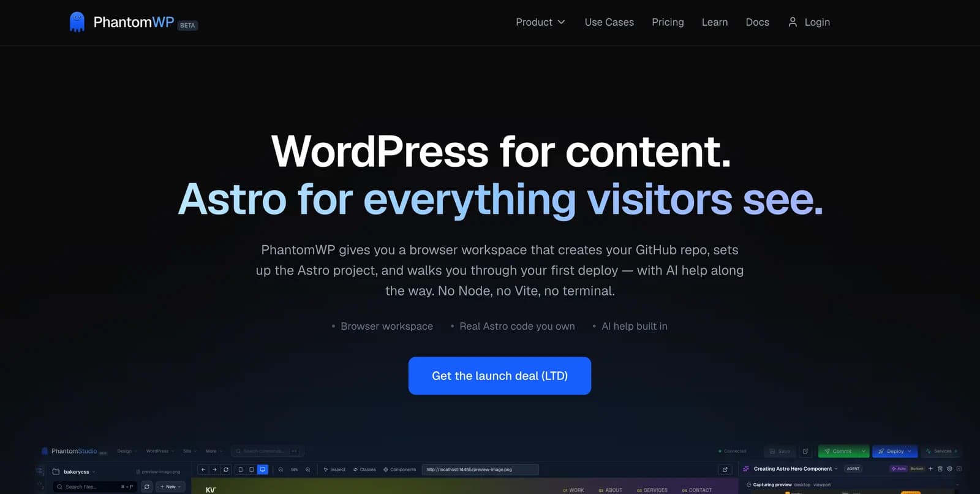The width and height of the screenshot is (980, 494).
Task: Click the "Capturing preview" status row
Action: point(851,485)
